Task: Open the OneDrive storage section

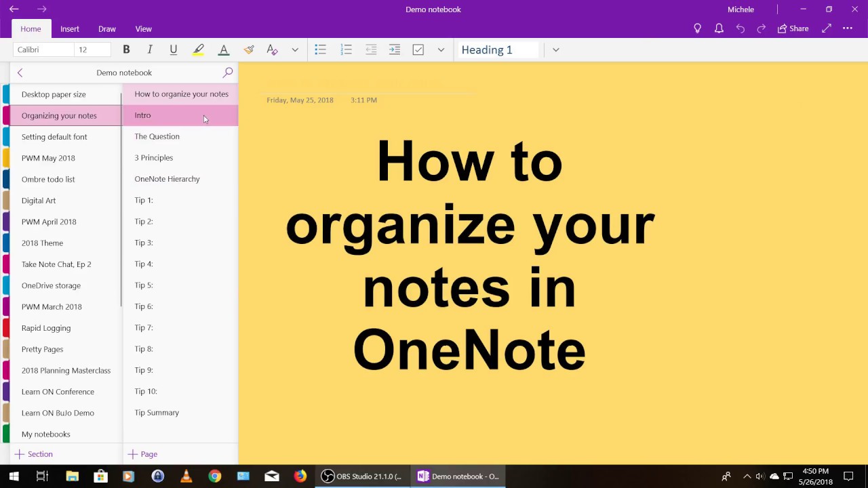Action: [x=65, y=285]
